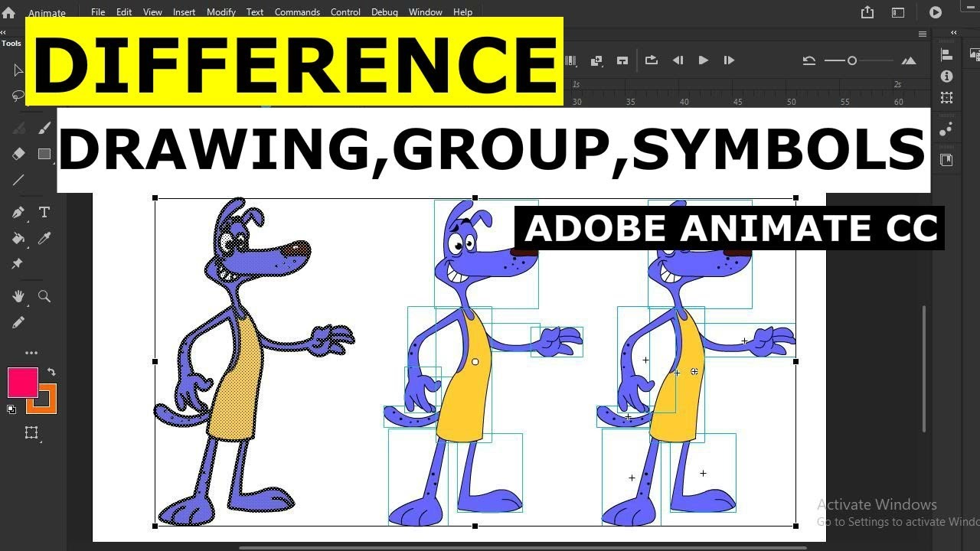Reset to default black and white colors
This screenshot has width=980, height=551.
click(11, 410)
